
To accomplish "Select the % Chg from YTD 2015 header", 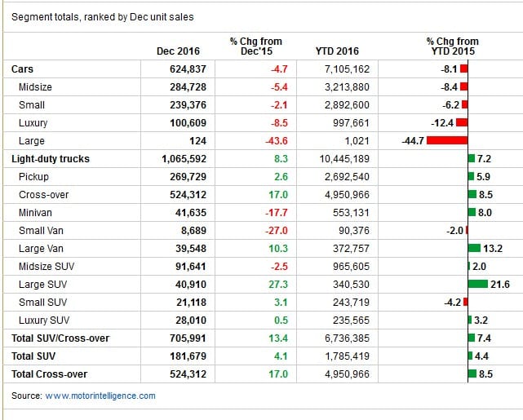I will 453,46.
